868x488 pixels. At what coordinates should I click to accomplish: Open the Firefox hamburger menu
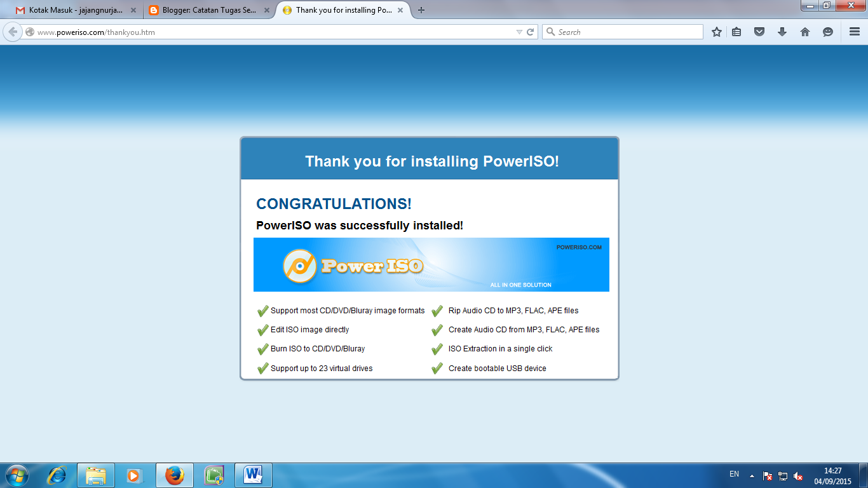[855, 32]
